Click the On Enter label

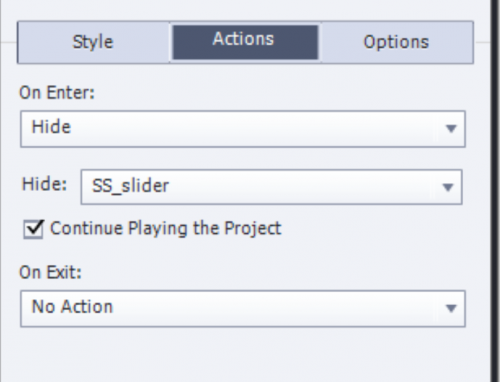(x=57, y=92)
